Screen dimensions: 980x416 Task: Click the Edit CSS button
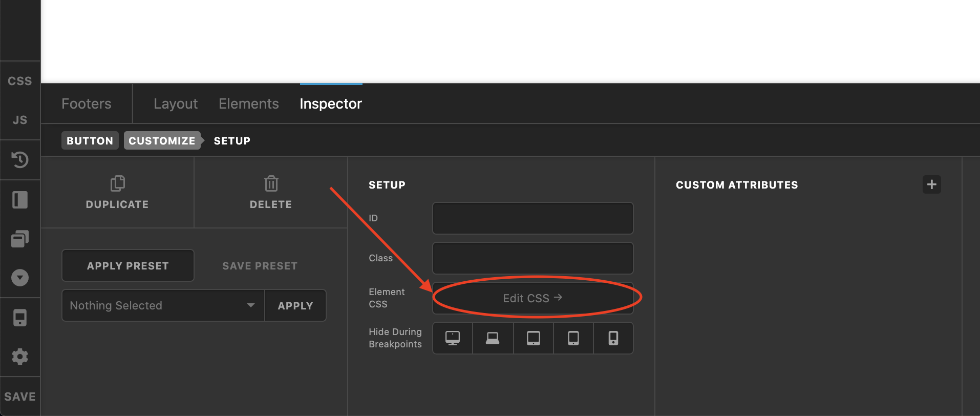click(x=532, y=298)
